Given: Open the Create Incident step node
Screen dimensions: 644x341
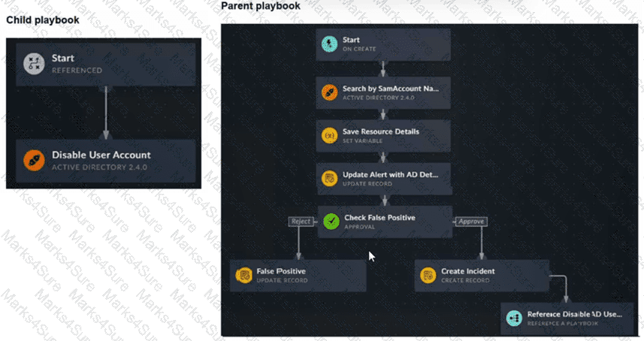Looking at the screenshot, I should click(482, 276).
